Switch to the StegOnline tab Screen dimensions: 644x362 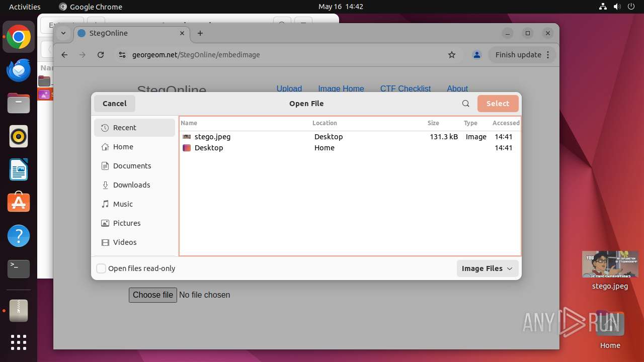132,33
